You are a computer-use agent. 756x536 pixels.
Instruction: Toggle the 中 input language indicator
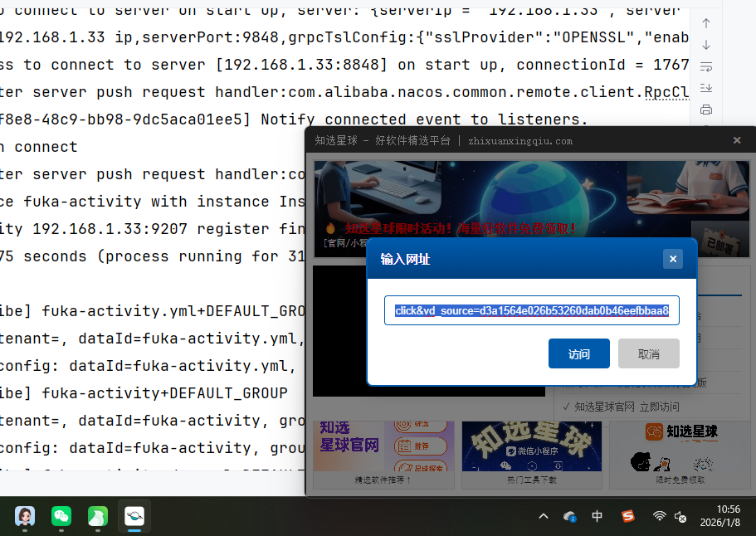tap(597, 516)
